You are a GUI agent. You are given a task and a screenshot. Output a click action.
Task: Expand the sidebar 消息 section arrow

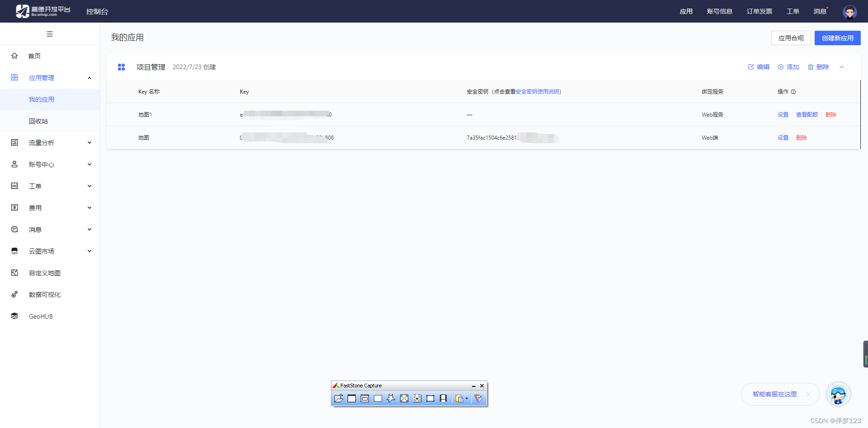[90, 230]
